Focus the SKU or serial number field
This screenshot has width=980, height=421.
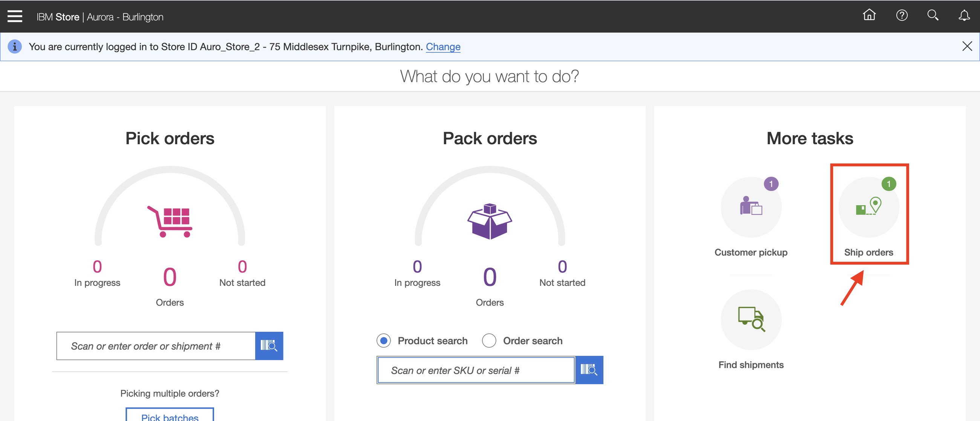pyautogui.click(x=476, y=370)
